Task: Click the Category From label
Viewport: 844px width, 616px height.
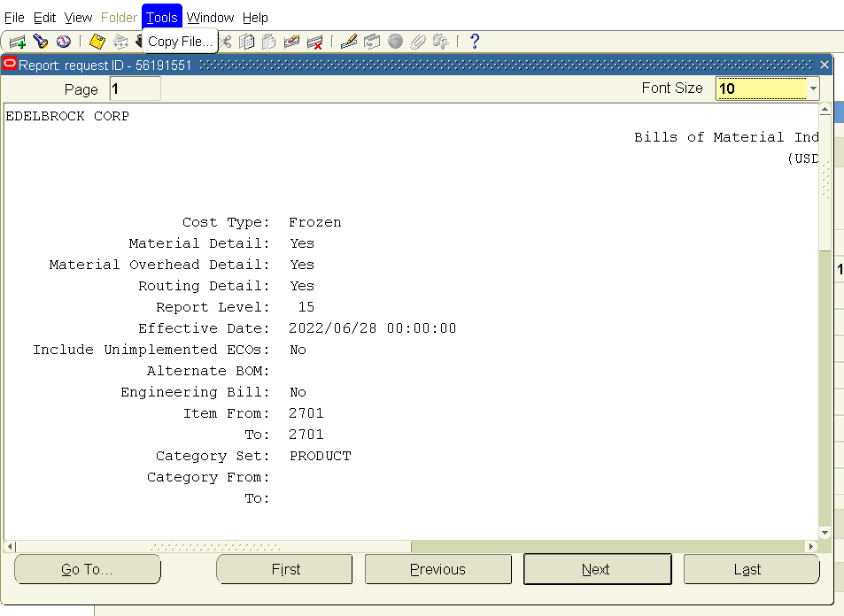Action: (x=208, y=477)
